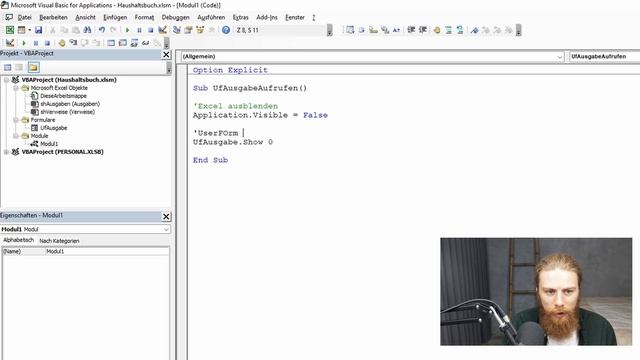The height and width of the screenshot is (360, 640).
Task: Open the Watch Window icon
Action: (134, 43)
